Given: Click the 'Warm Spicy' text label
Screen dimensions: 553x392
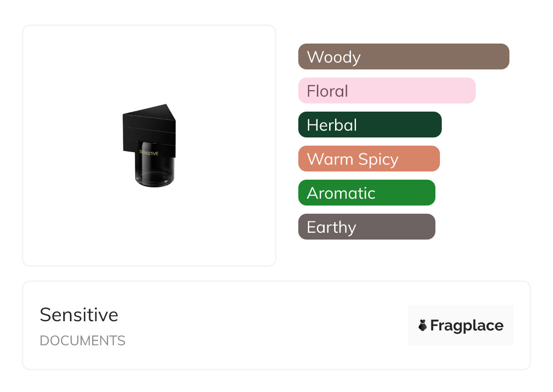Looking at the screenshot, I should [x=353, y=159].
